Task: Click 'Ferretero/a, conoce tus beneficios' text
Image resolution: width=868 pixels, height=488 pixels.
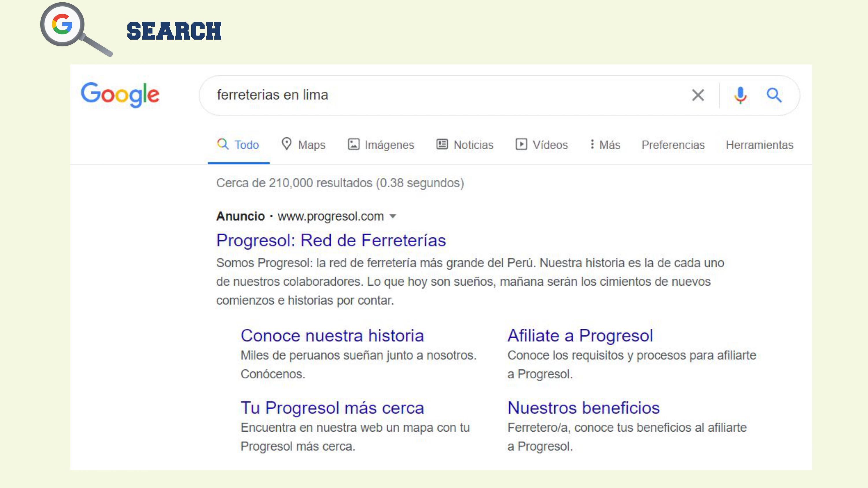Action: 627,437
